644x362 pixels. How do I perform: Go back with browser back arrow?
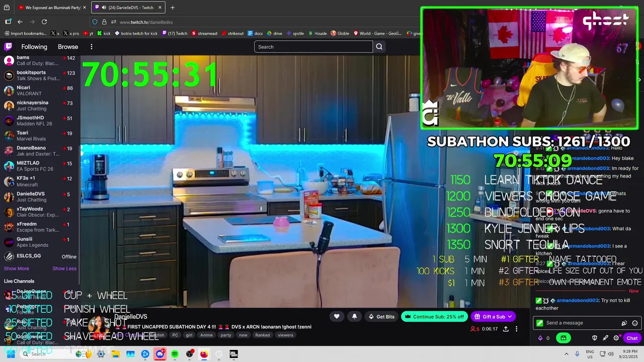click(x=20, y=22)
